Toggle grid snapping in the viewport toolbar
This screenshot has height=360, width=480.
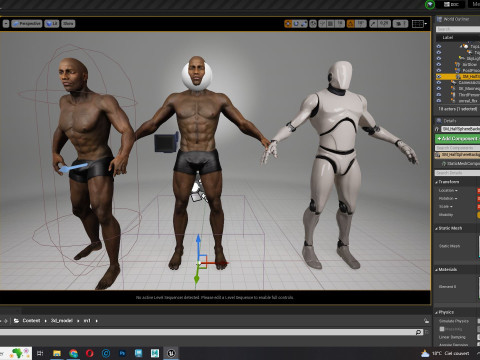[330, 24]
